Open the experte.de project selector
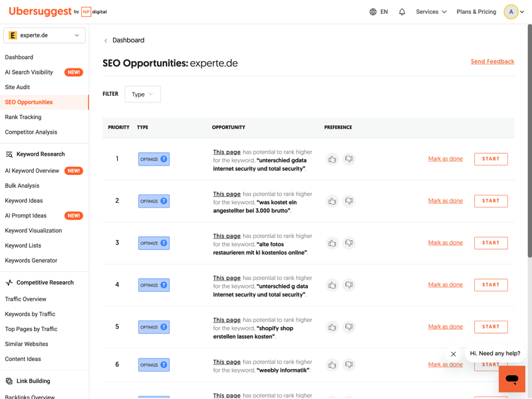 tap(45, 35)
